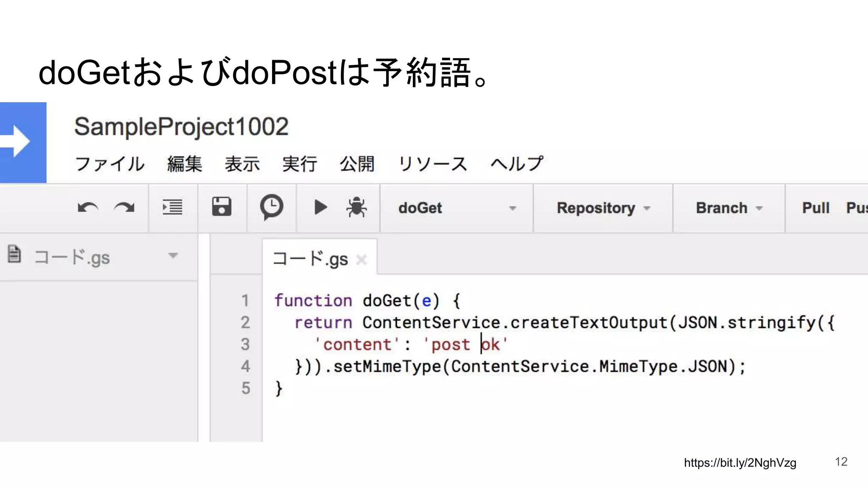
Task: Expand the Branch dropdown
Action: [x=729, y=208]
